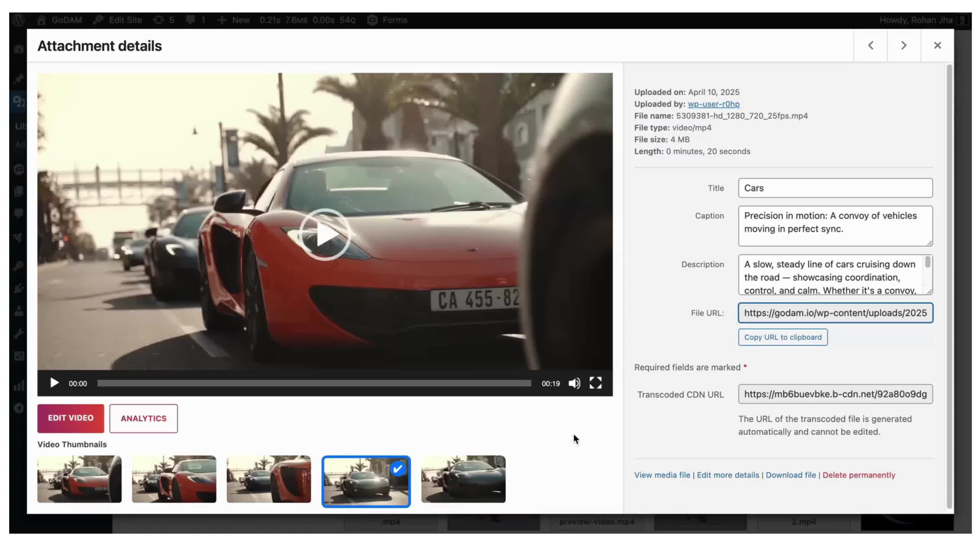Image resolution: width=980 pixels, height=551 pixels.
Task: Open ANALYTICS for this video
Action: click(x=143, y=418)
